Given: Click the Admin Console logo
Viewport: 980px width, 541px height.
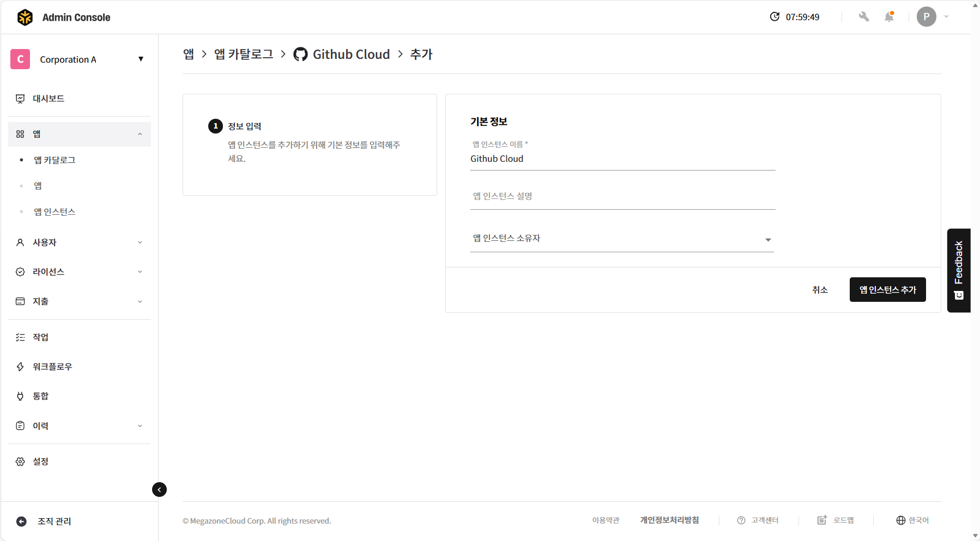Looking at the screenshot, I should (x=25, y=17).
